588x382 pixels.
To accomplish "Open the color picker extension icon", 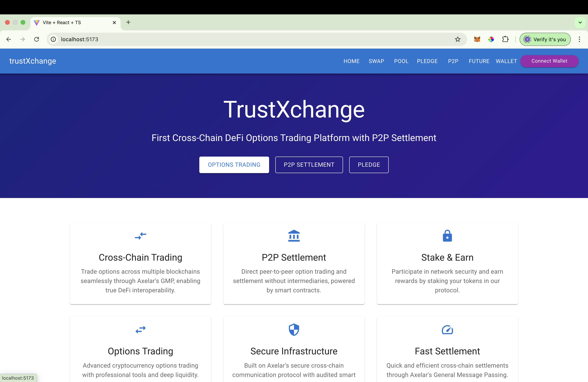I will coord(491,39).
